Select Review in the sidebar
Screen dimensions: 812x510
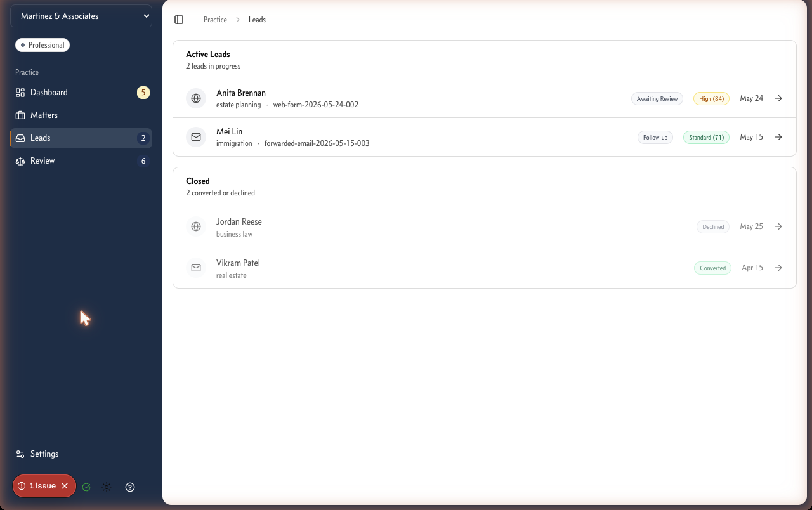(x=81, y=161)
